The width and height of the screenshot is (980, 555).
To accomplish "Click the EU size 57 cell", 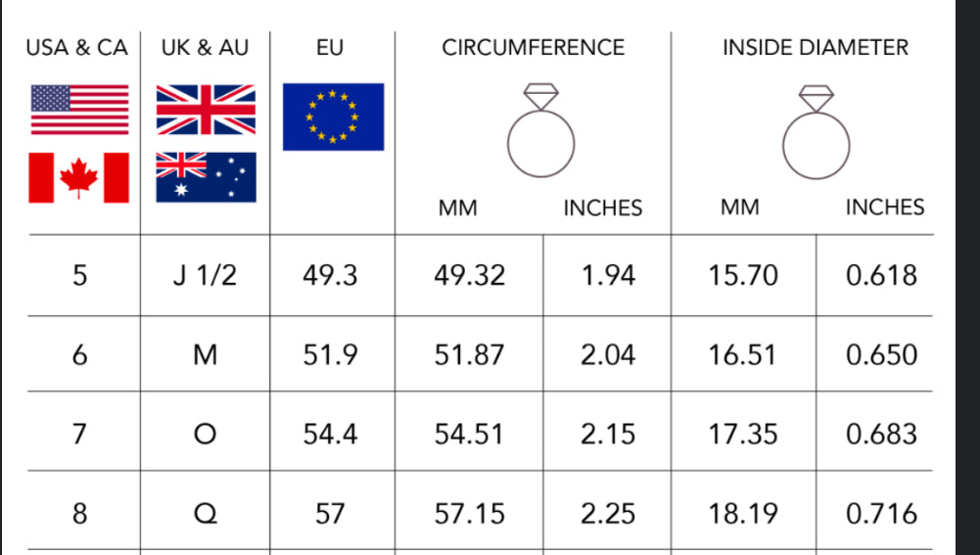I will tap(330, 513).
